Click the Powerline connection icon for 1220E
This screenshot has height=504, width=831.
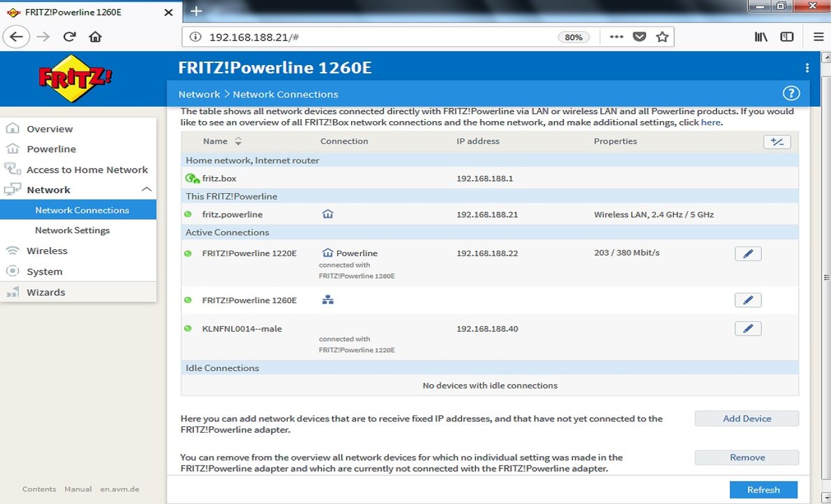(327, 253)
